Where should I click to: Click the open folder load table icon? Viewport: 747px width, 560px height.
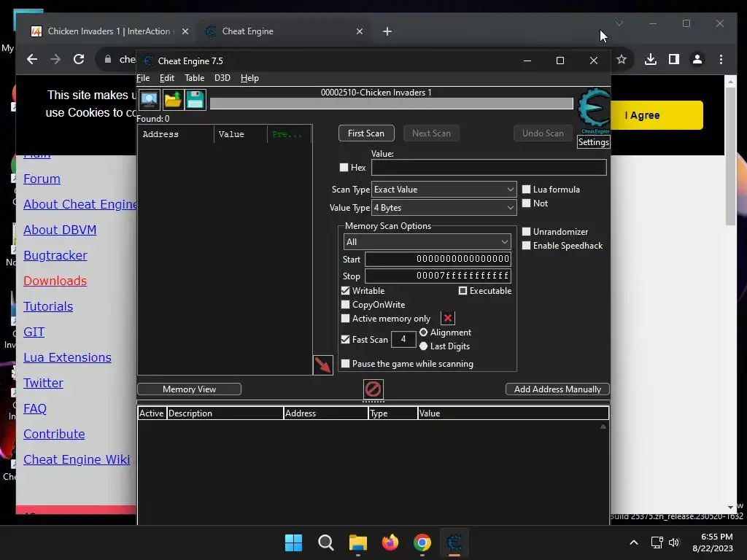172,100
